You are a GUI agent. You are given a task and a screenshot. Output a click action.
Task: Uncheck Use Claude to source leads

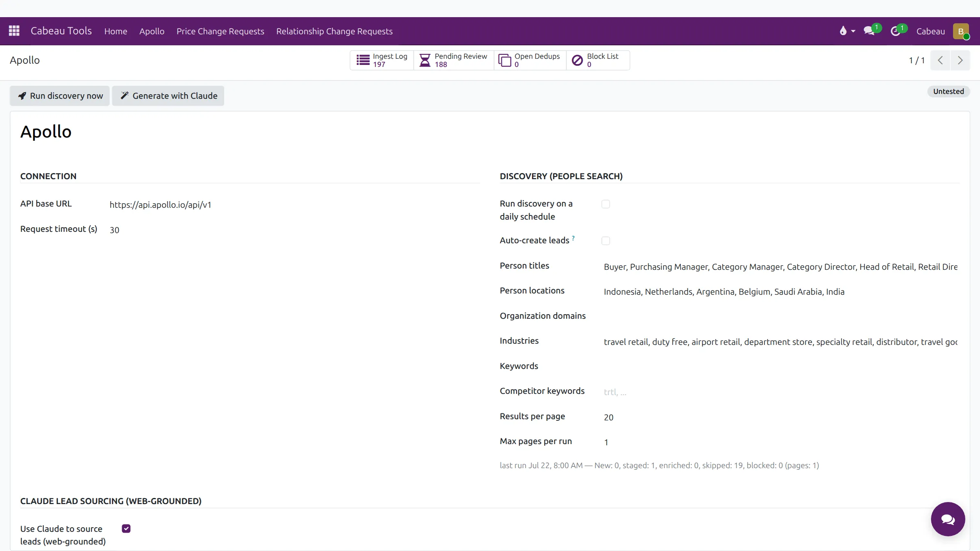coord(126,529)
